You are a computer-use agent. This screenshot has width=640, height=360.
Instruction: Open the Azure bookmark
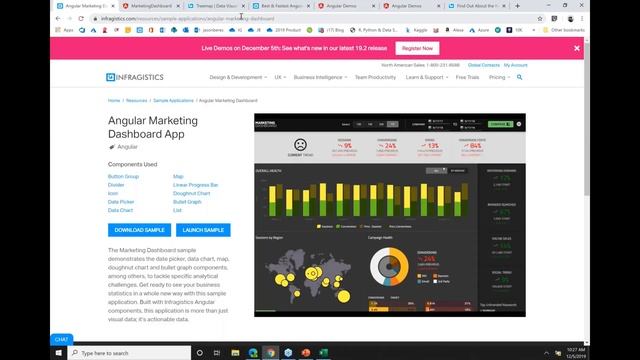479,30
